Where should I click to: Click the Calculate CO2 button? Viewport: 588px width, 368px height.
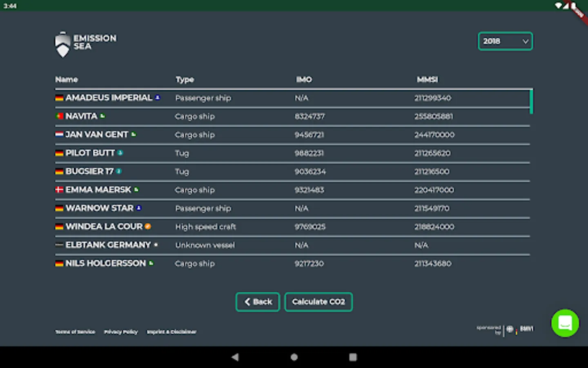[318, 302]
